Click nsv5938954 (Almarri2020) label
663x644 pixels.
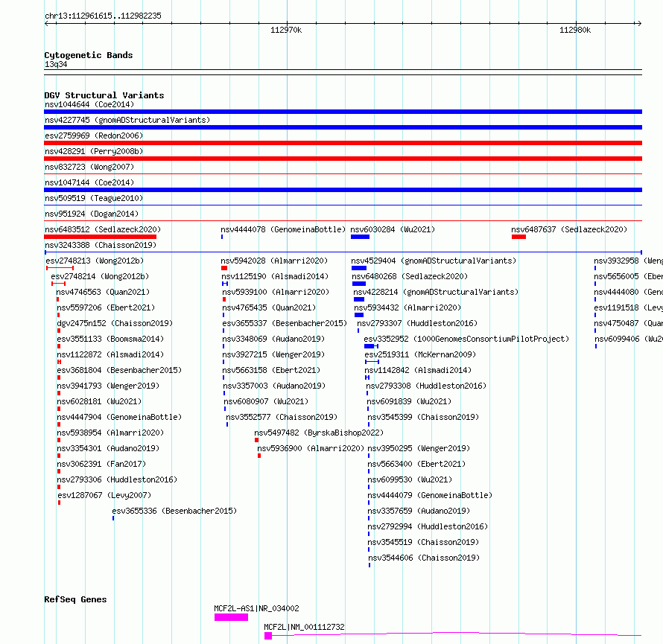point(110,433)
